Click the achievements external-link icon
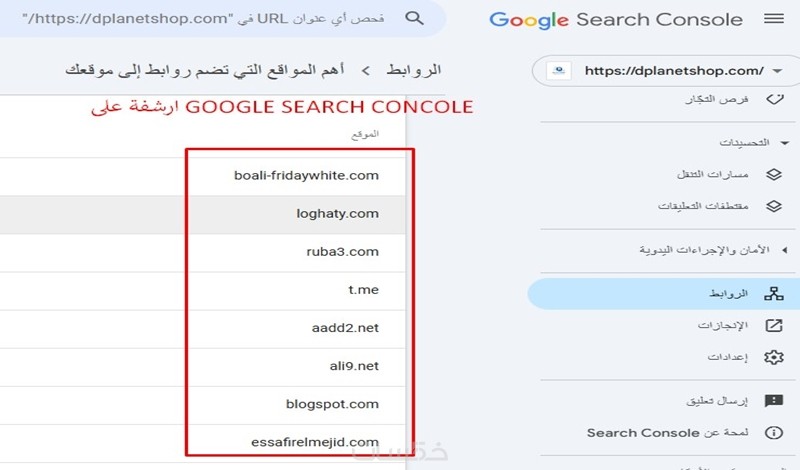Image resolution: width=800 pixels, height=470 pixels. click(x=773, y=326)
